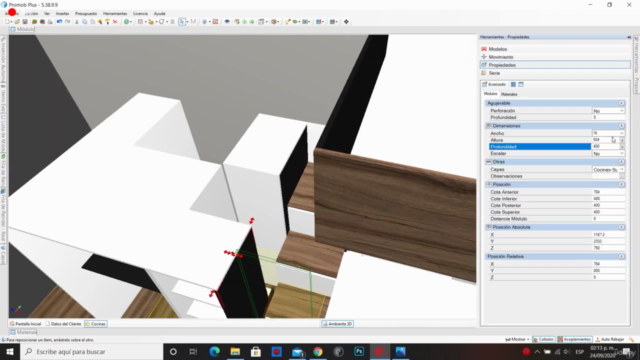
Task: Click the Ambiente 3D button
Action: tap(337, 324)
